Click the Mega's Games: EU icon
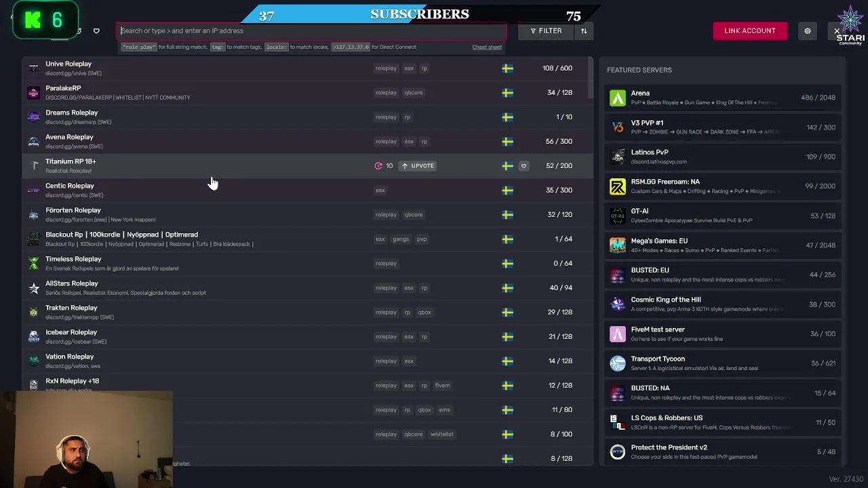Viewport: 868px width, 488px height. click(x=617, y=245)
